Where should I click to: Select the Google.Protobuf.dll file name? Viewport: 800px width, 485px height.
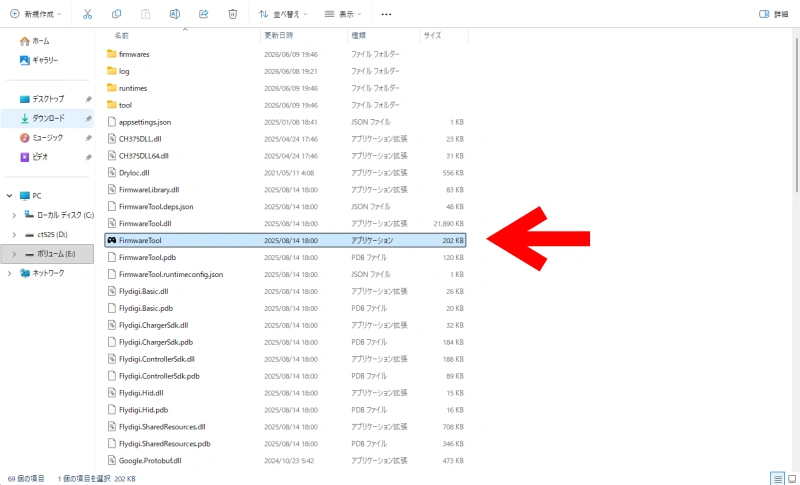(150, 461)
